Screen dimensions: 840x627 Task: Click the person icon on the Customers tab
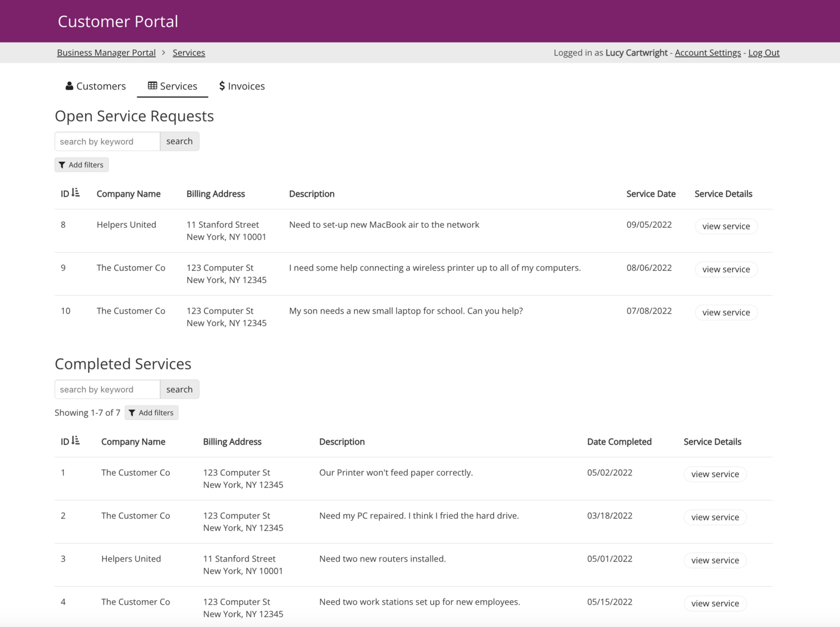[69, 86]
